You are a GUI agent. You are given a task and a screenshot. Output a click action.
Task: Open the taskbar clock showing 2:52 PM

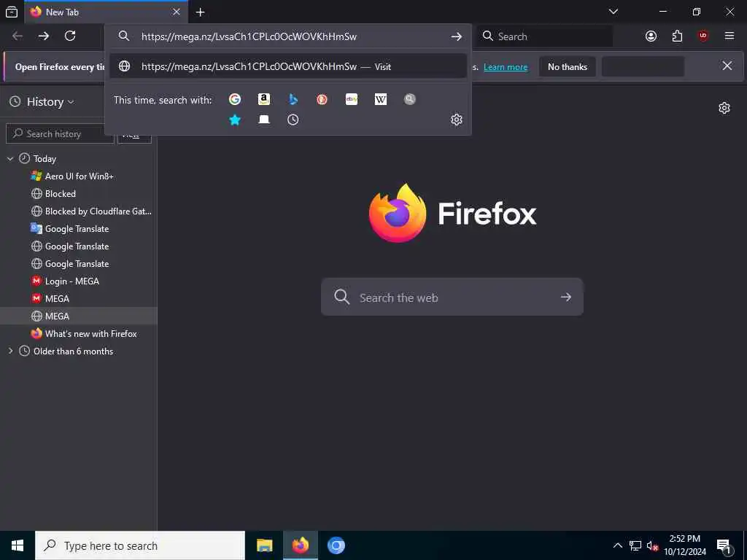(685, 545)
